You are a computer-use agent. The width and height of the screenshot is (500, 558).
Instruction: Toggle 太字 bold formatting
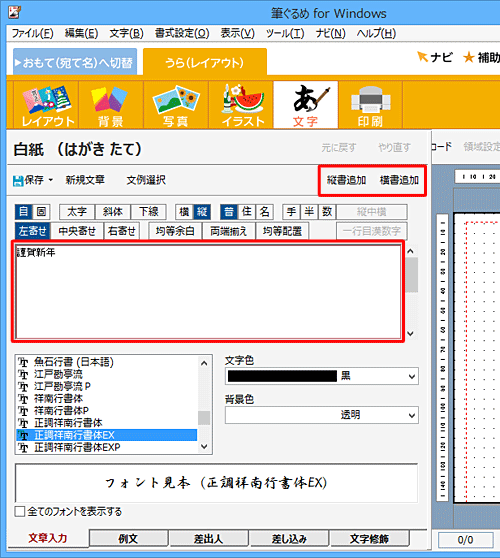click(x=77, y=212)
